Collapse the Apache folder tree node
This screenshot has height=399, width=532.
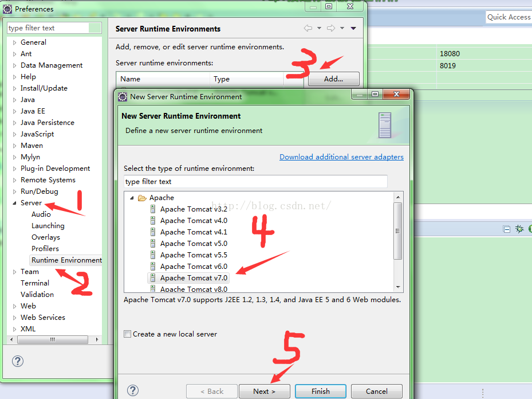[x=132, y=198]
